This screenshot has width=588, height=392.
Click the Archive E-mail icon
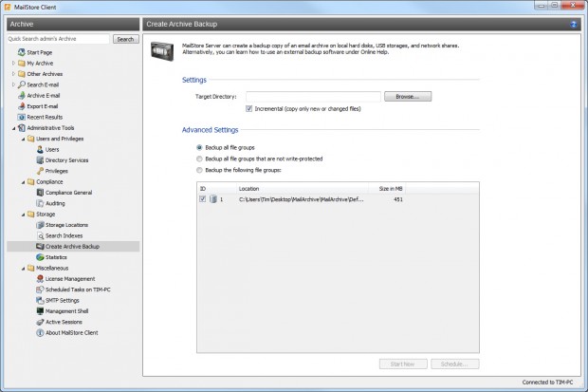[x=22, y=95]
